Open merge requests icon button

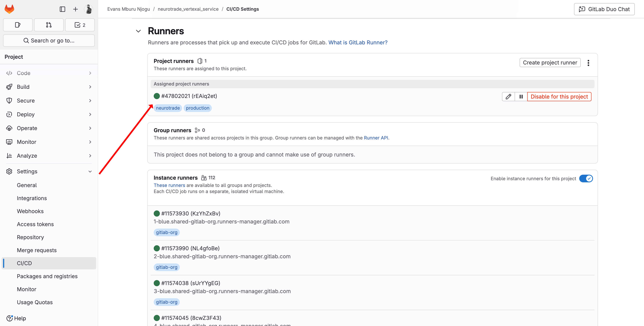[x=49, y=25]
